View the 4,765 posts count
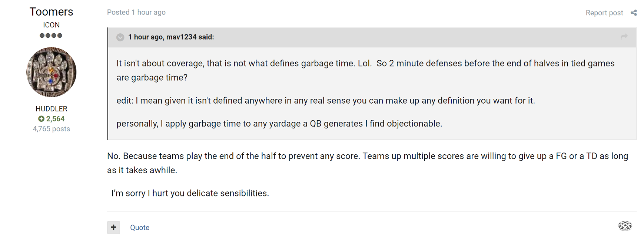 point(52,129)
